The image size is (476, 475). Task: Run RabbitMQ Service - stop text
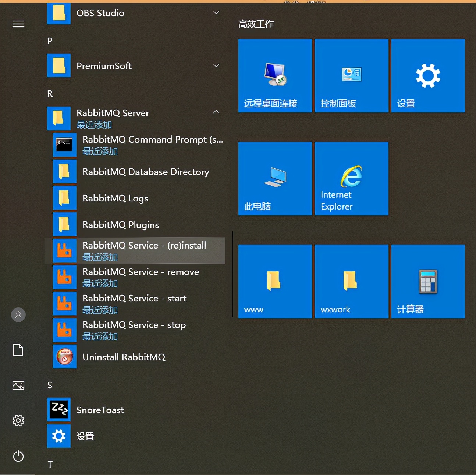coord(134,325)
